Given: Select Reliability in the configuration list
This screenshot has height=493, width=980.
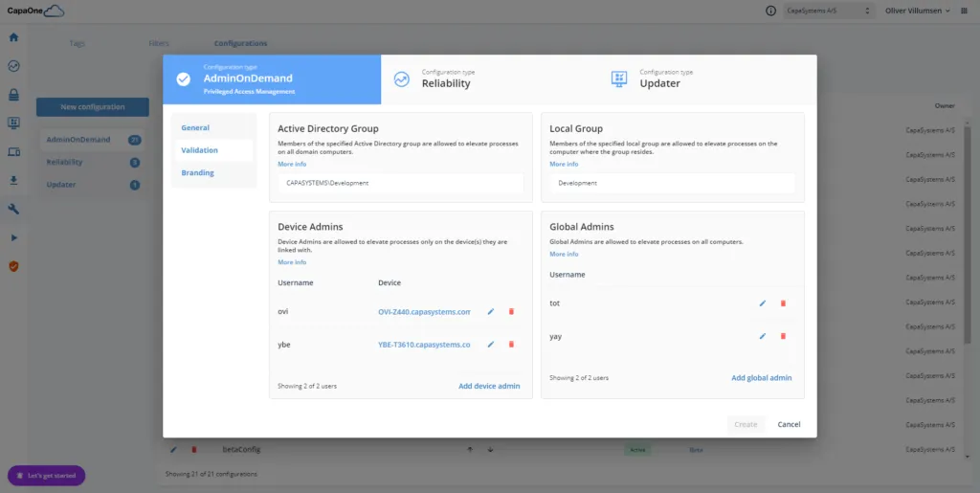Looking at the screenshot, I should (x=93, y=163).
